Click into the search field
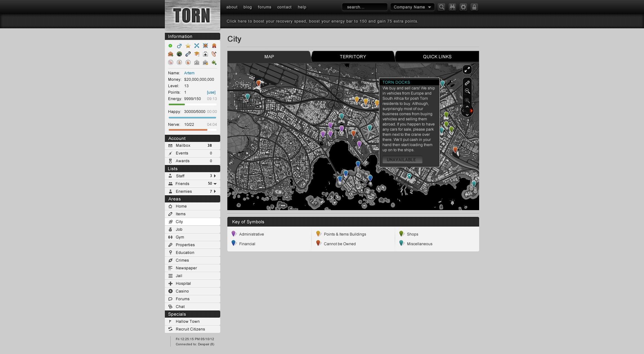The image size is (644, 354). (x=365, y=7)
